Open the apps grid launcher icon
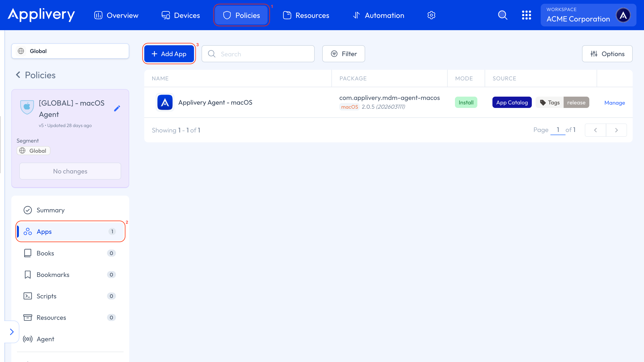 click(526, 15)
